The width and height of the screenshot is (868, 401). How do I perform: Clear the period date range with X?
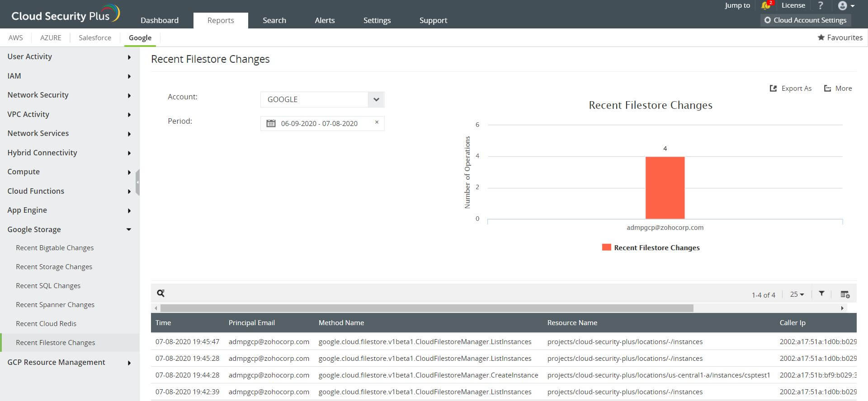pyautogui.click(x=377, y=122)
